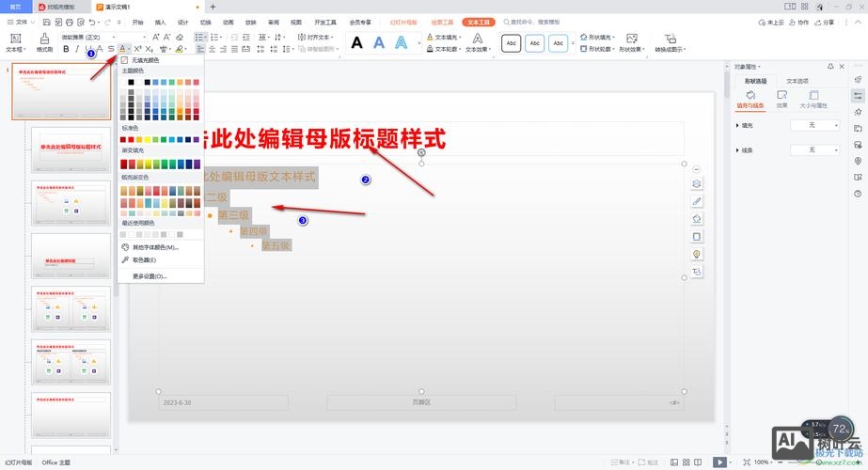This screenshot has width=868, height=470.
Task: Open the font color dropdown arrow
Action: [130, 49]
